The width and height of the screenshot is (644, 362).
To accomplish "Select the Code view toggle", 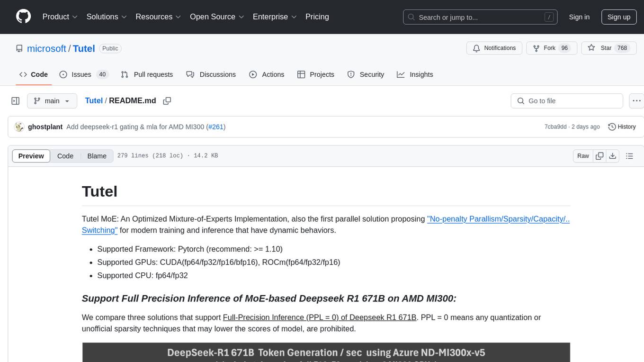I will [x=65, y=156].
